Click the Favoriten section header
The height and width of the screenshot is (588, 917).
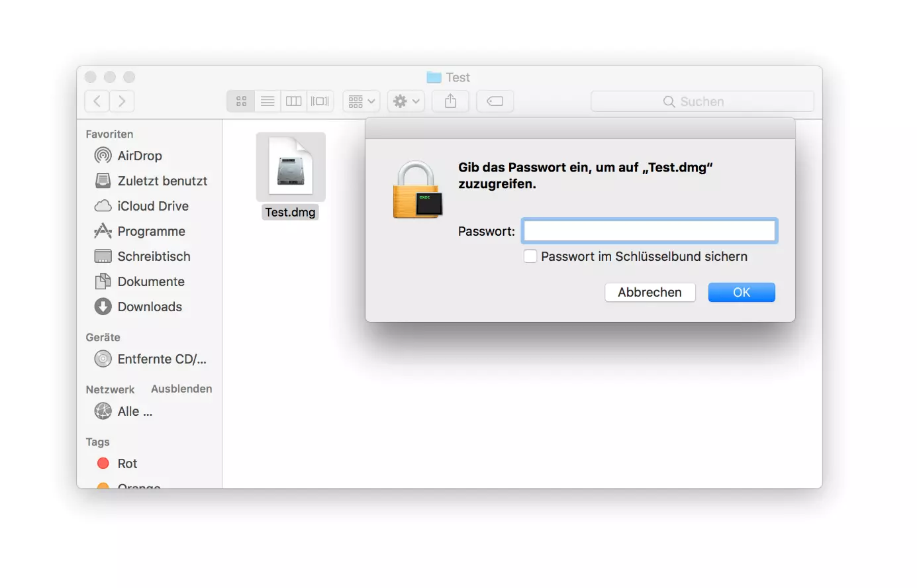109,134
